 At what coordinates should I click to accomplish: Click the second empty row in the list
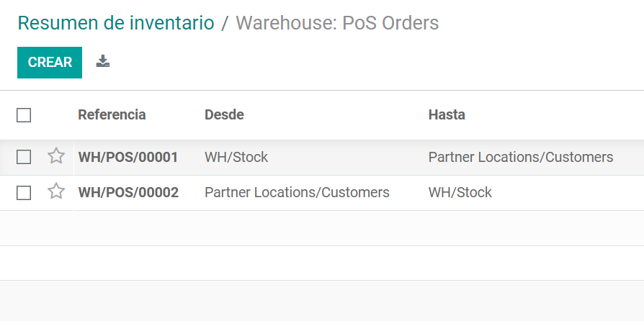322,263
